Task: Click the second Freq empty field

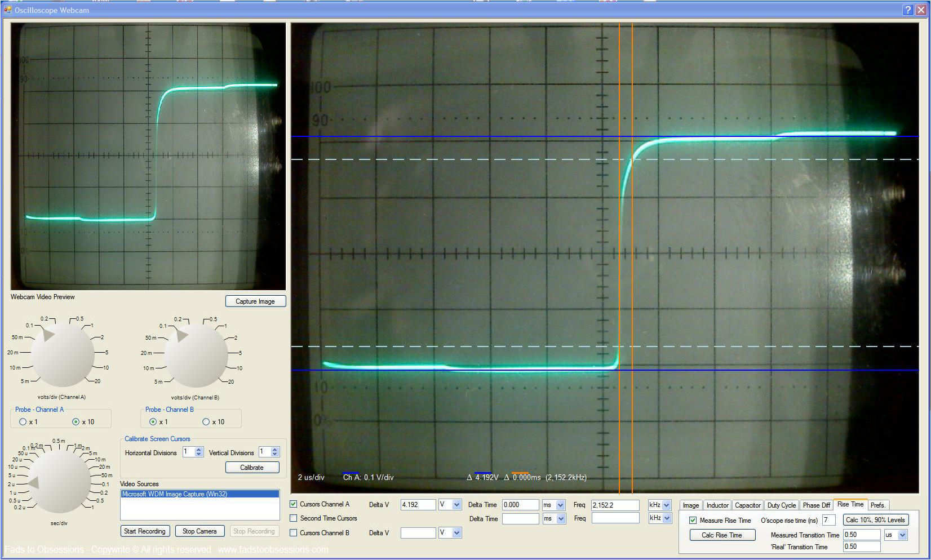Action: point(615,518)
